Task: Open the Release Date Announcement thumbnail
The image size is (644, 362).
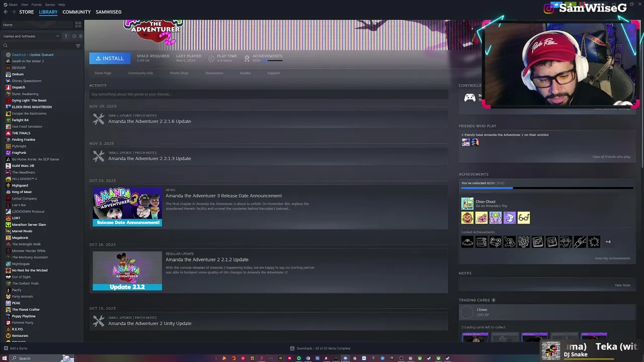Action: pos(127,207)
